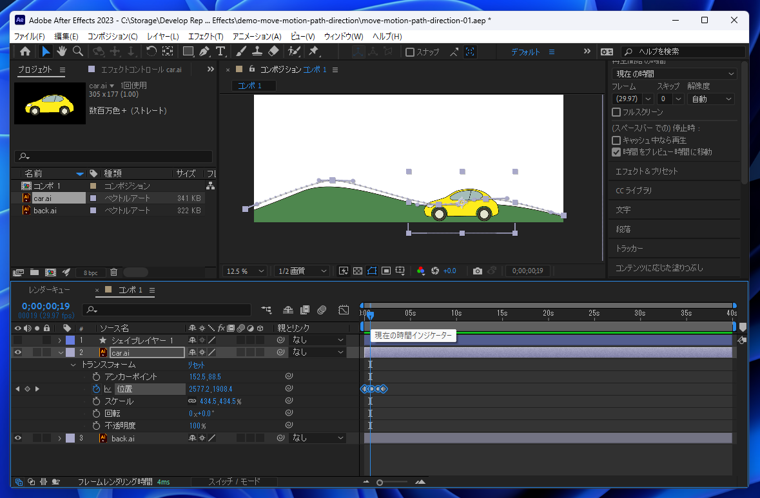Viewport: 760px width, 498px height.
Task: Select the Zoom magnifier tool
Action: [x=78, y=51]
